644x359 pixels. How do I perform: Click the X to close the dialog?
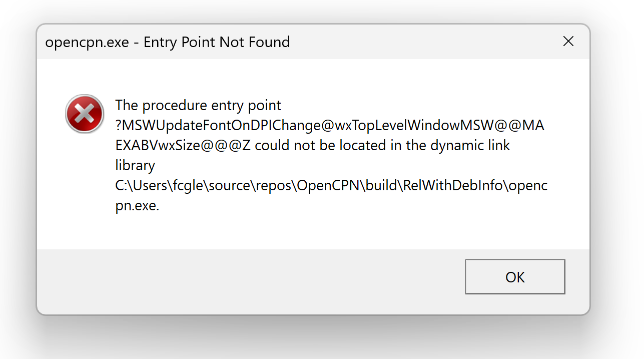point(568,42)
